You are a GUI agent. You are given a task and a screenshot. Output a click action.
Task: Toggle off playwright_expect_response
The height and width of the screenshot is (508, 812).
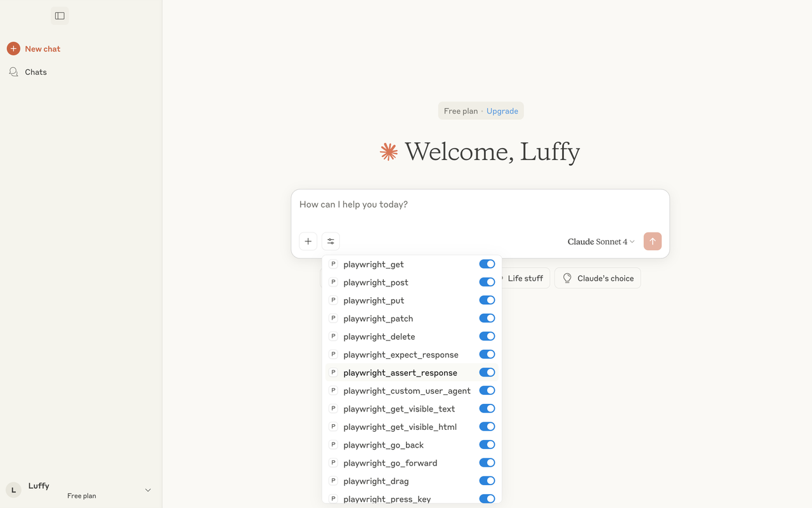pos(487,354)
